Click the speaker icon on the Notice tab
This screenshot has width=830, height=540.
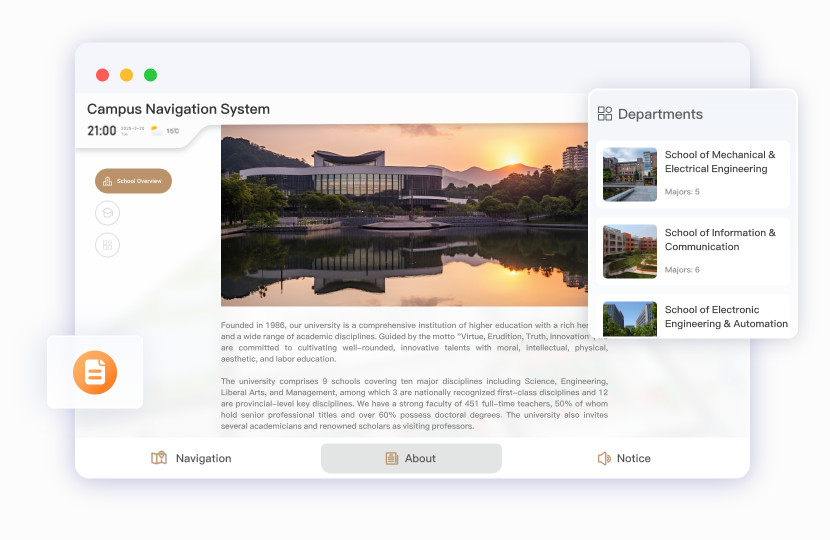coord(604,458)
